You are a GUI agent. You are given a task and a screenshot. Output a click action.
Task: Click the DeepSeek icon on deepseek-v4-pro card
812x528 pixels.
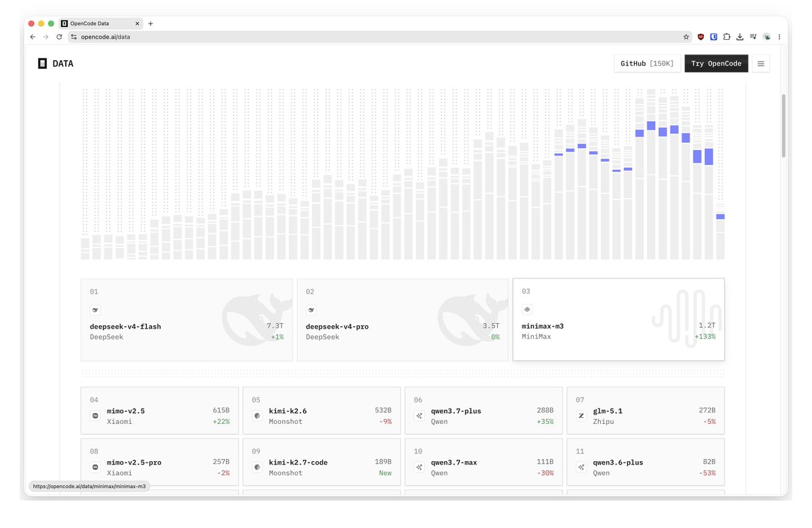311,310
